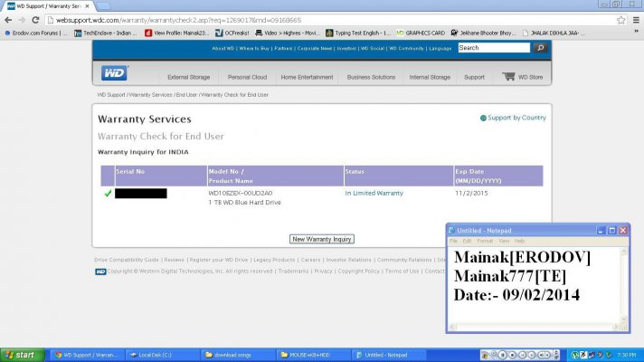This screenshot has height=362, width=644.
Task: Open the Erodov.com Forums bookmark
Action: [x=35, y=33]
